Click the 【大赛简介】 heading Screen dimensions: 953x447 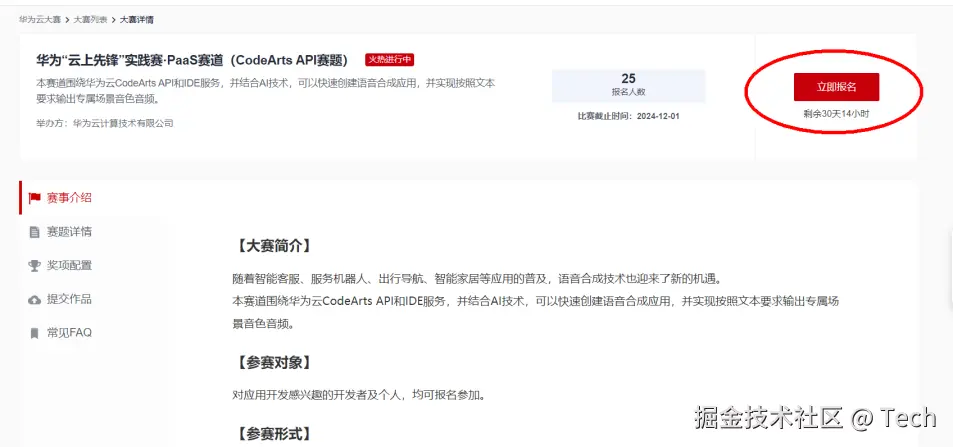(274, 246)
